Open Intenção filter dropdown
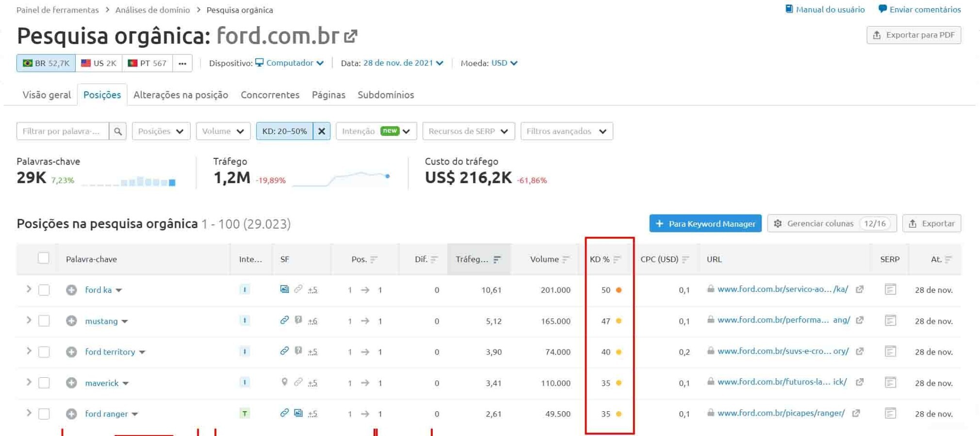The image size is (980, 436). point(376,131)
